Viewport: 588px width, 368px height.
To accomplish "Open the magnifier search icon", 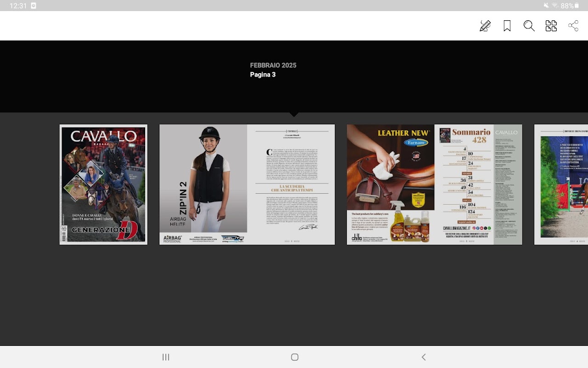I will click(x=529, y=26).
